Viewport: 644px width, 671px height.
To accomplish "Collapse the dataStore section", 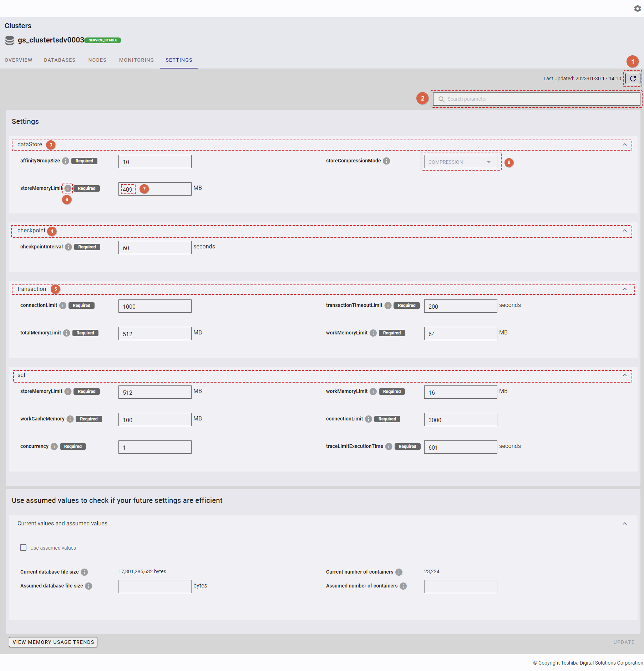I will (x=624, y=145).
